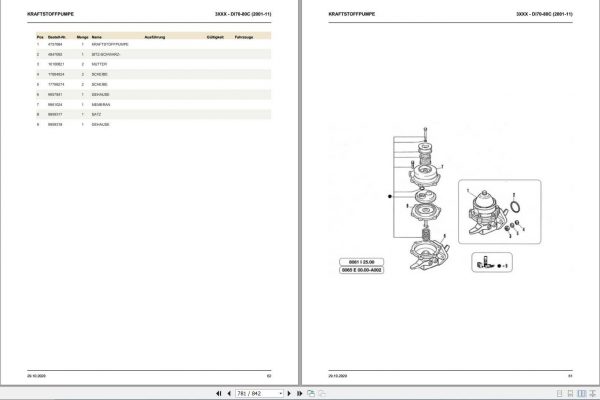Click the 0061 I 25.00 reference box
600x400 pixels.
tap(362, 262)
